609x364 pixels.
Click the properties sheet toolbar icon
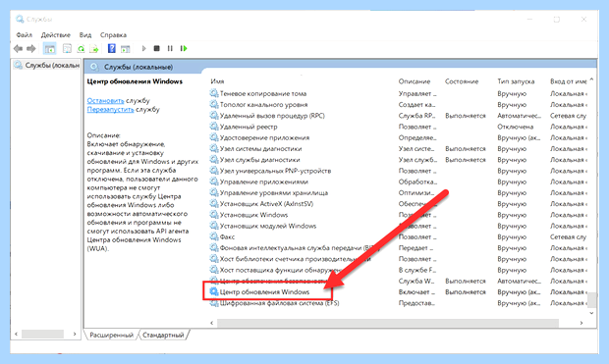[67, 49]
